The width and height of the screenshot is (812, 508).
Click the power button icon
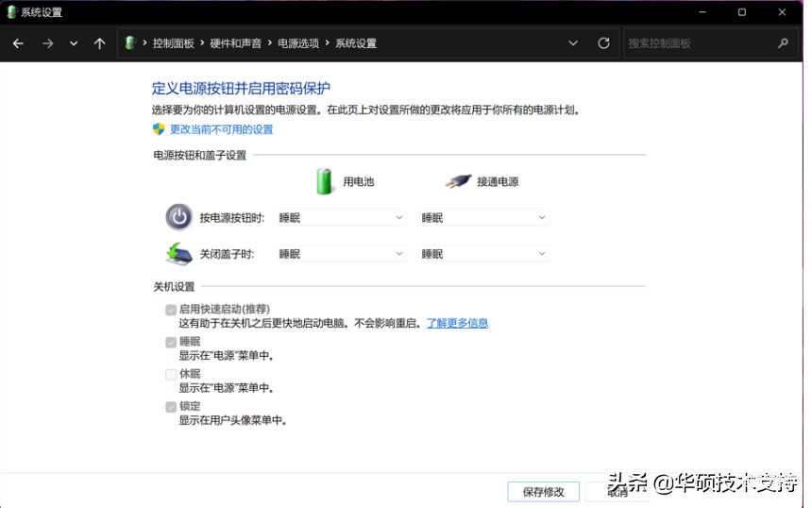178,217
